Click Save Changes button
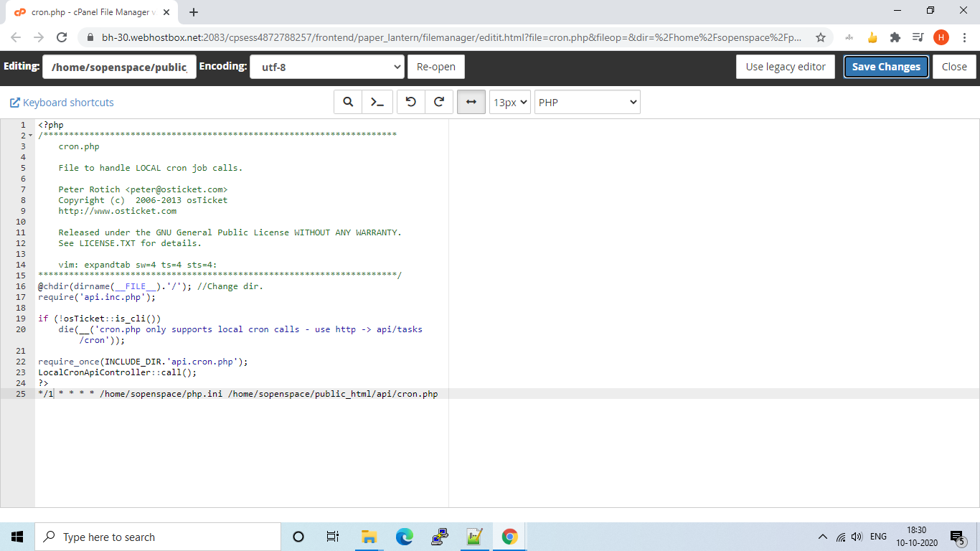 coord(886,67)
